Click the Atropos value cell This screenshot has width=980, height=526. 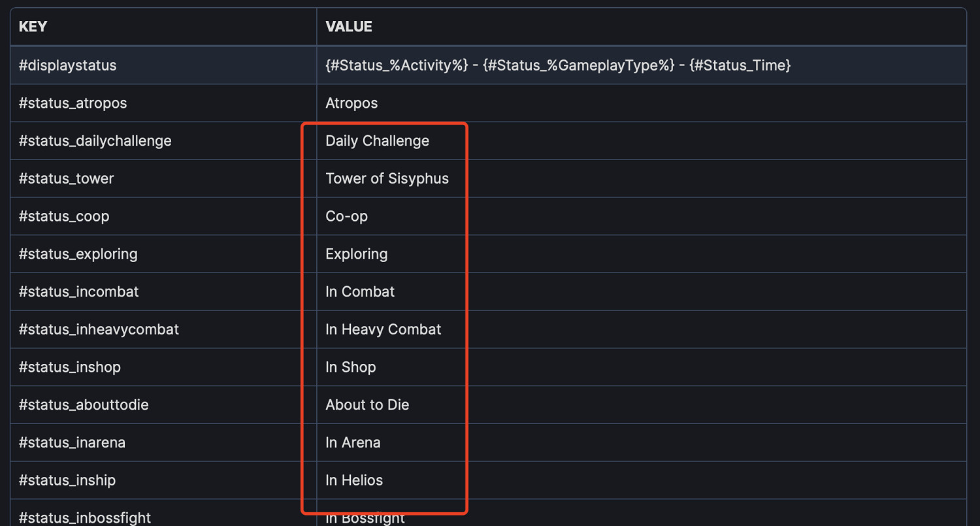[x=351, y=103]
